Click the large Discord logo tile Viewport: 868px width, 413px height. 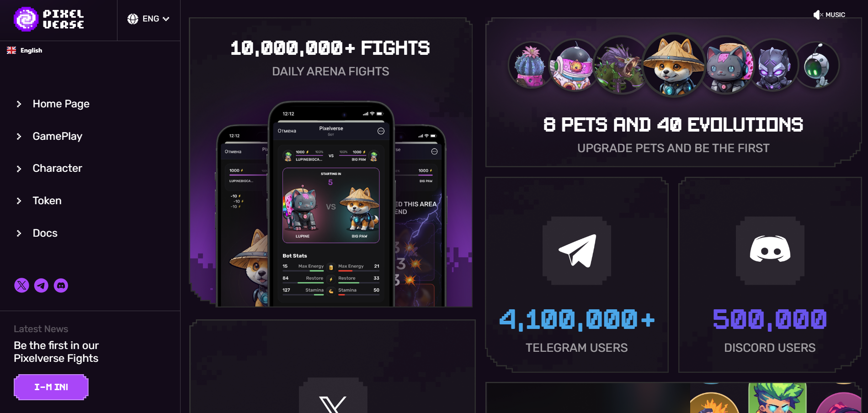pos(770,251)
